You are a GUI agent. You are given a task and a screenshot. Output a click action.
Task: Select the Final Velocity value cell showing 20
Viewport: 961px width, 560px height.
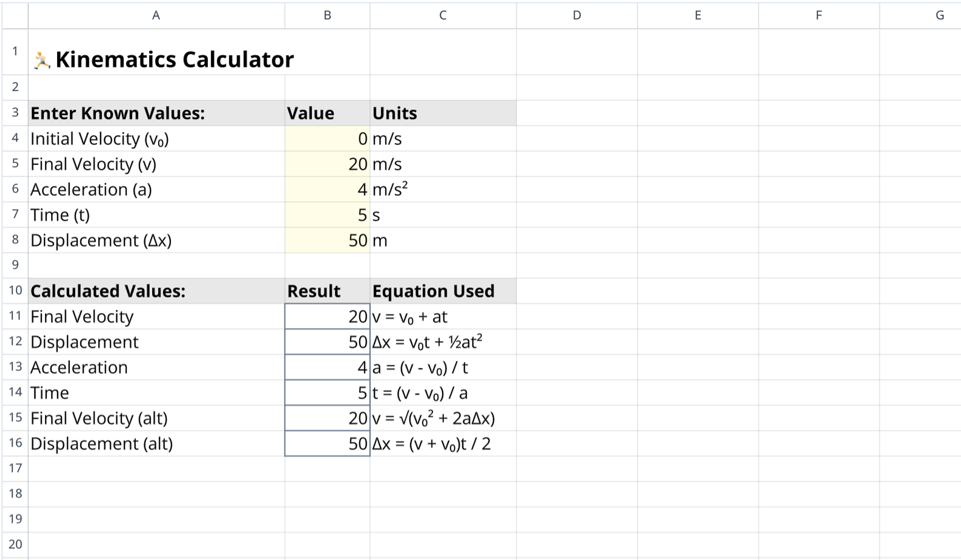coord(327,164)
